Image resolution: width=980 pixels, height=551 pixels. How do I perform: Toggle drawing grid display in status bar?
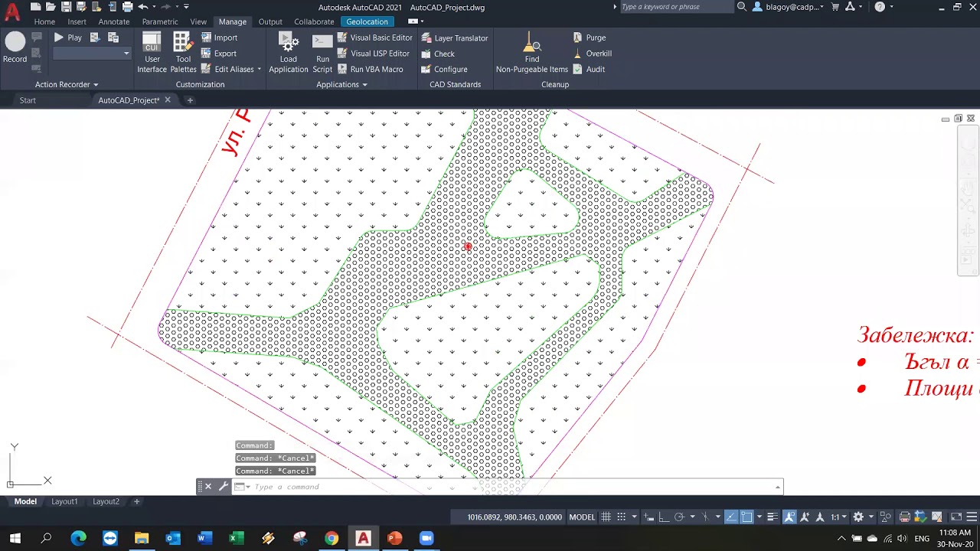pos(606,517)
